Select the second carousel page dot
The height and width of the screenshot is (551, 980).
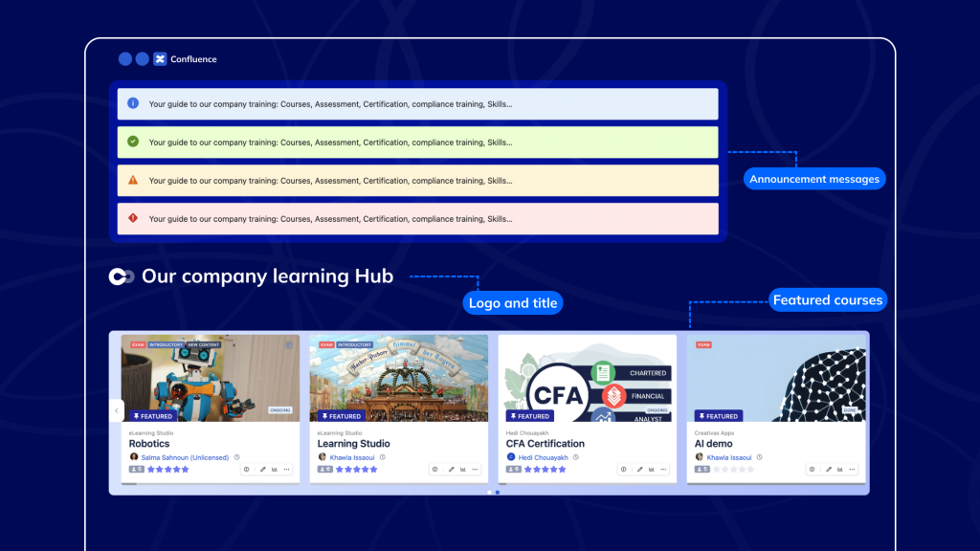(x=498, y=493)
